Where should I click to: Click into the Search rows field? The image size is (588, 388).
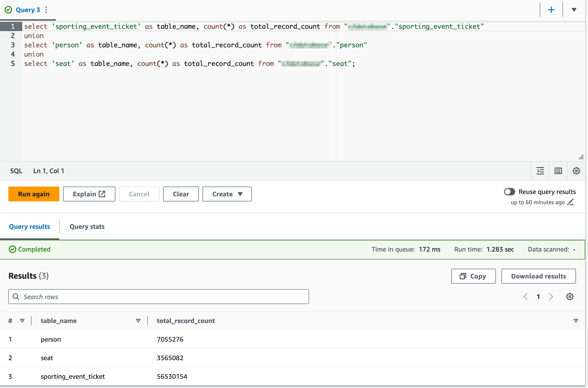click(158, 296)
